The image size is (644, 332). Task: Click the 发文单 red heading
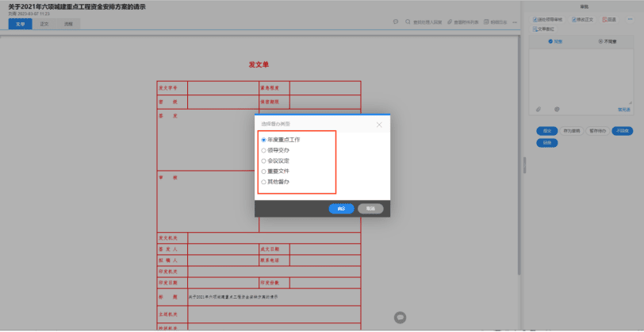point(259,64)
